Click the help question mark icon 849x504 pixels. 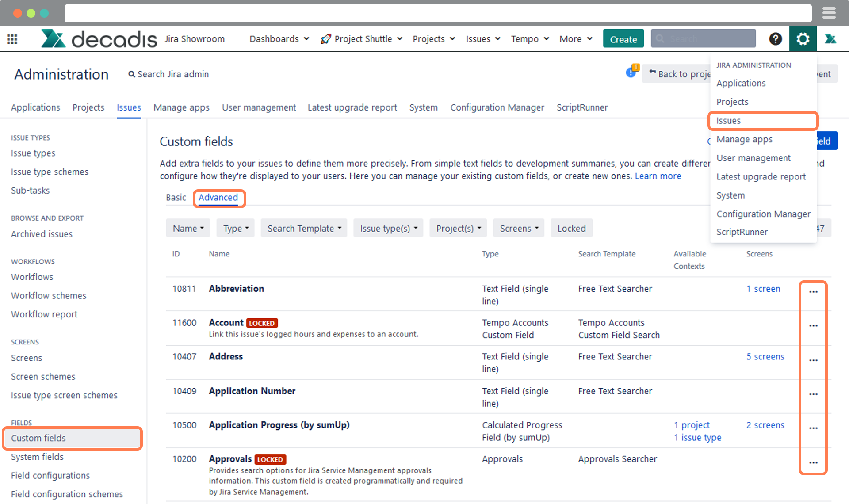pos(776,38)
